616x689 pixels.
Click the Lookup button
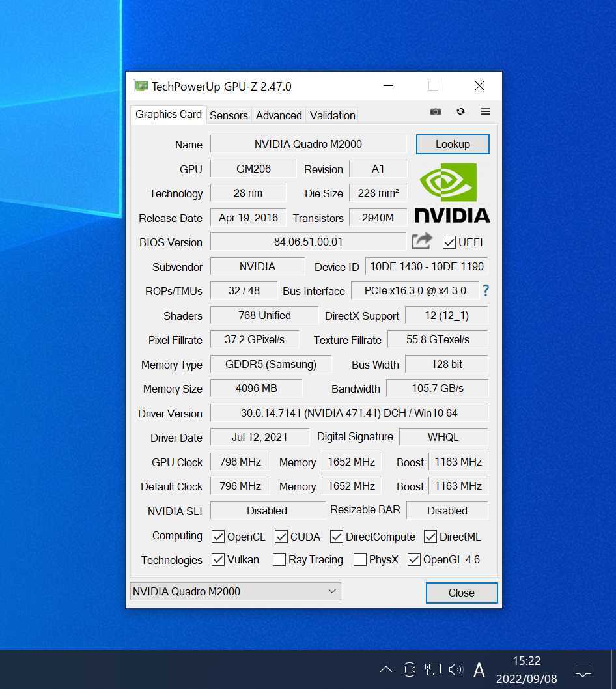pyautogui.click(x=453, y=144)
